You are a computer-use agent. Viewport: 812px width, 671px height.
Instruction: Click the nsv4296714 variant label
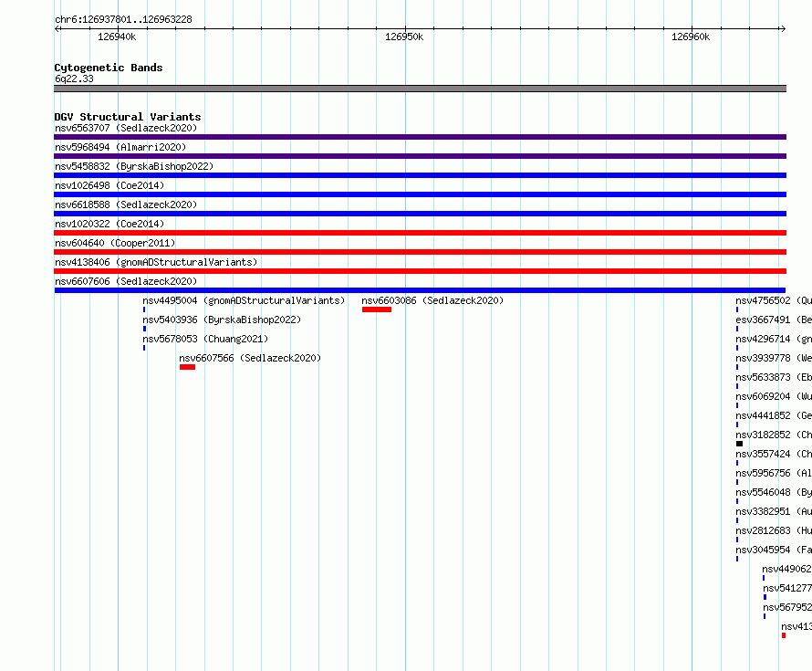pyautogui.click(x=774, y=339)
